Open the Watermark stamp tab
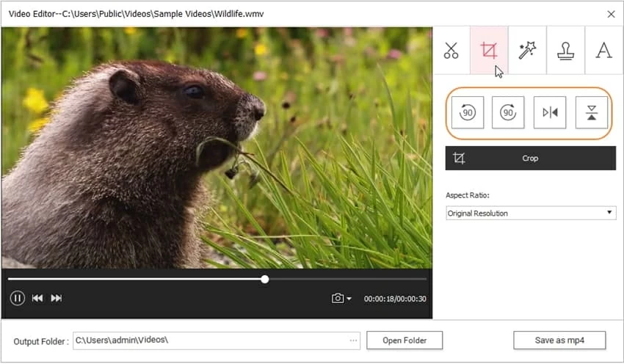624x364 pixels. (565, 51)
